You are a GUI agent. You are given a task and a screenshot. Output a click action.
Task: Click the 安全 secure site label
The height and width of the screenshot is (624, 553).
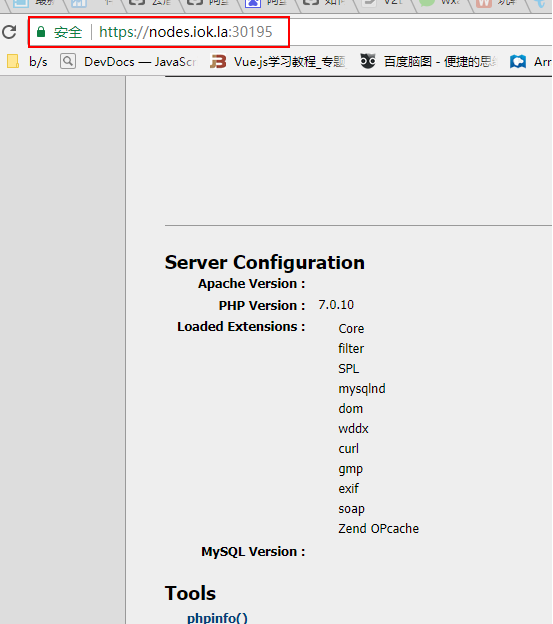(68, 32)
